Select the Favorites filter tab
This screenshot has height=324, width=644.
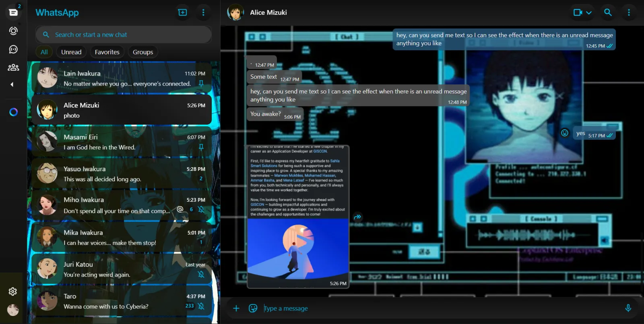tap(107, 52)
